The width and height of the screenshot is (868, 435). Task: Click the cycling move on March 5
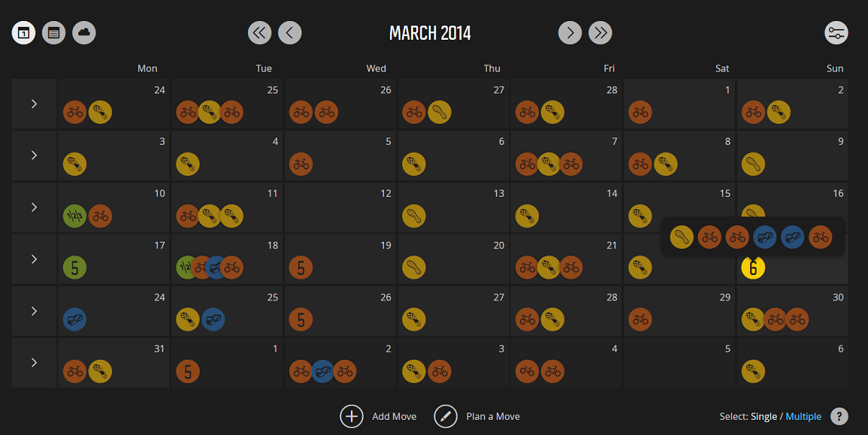(301, 164)
